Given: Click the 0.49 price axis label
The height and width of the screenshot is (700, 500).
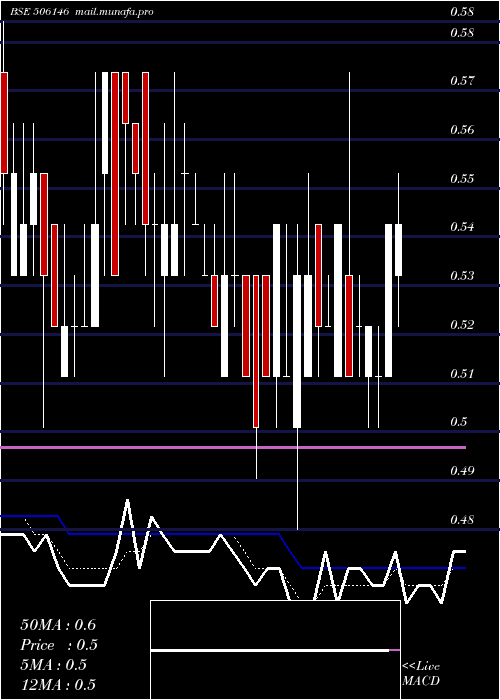Looking at the screenshot, I should (x=462, y=471).
